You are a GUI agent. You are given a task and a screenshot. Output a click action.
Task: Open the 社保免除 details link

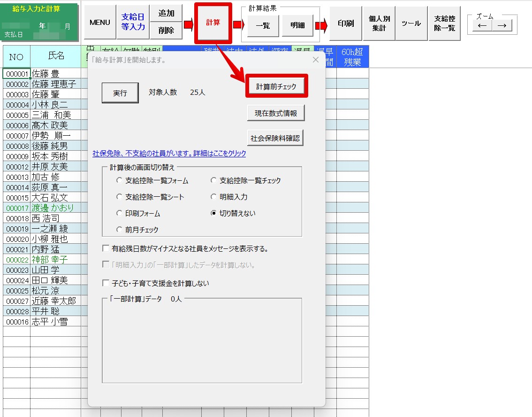[x=169, y=154]
